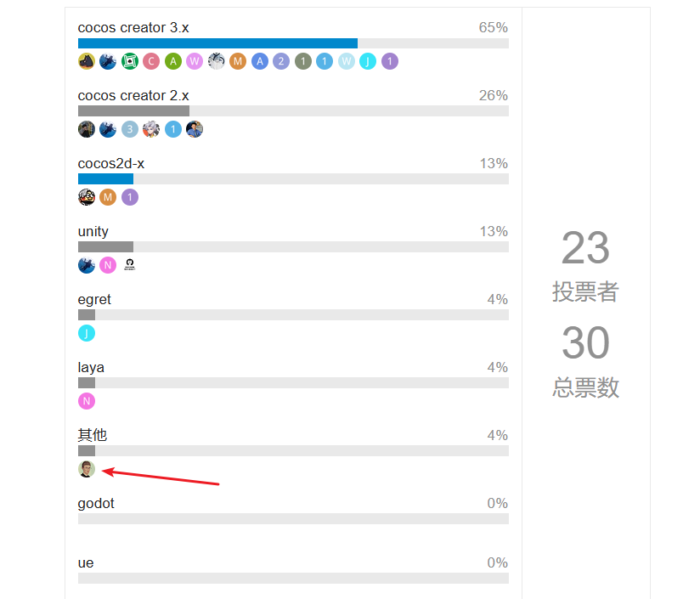Open the orange "M" avatar under cocos creator 3.x

point(238,61)
